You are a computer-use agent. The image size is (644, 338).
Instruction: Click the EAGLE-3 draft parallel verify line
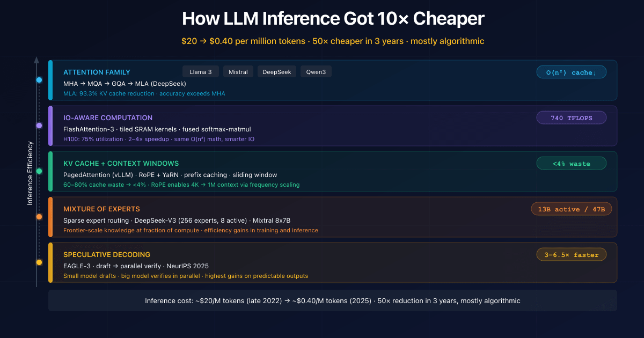coord(136,266)
